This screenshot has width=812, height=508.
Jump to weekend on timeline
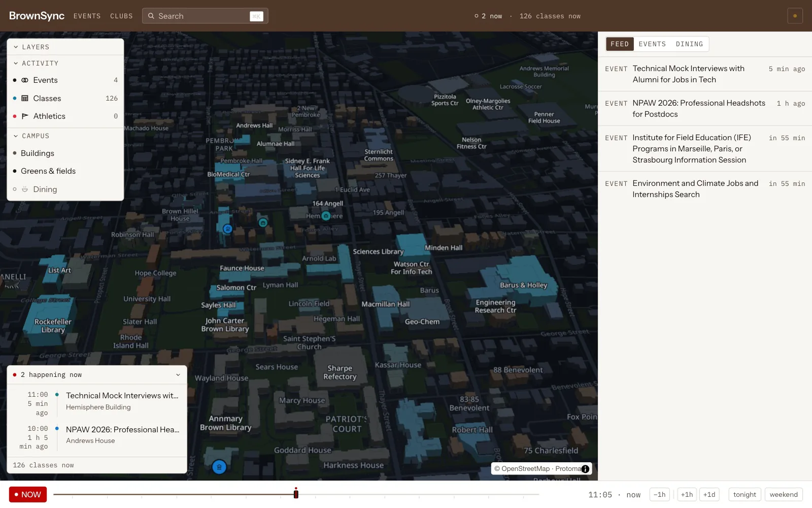pos(784,495)
